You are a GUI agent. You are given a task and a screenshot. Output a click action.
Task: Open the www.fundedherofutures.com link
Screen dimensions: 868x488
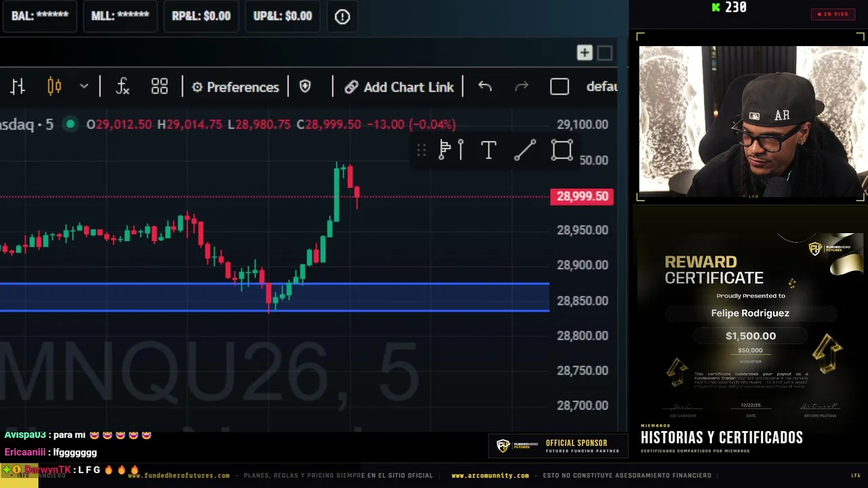179,476
